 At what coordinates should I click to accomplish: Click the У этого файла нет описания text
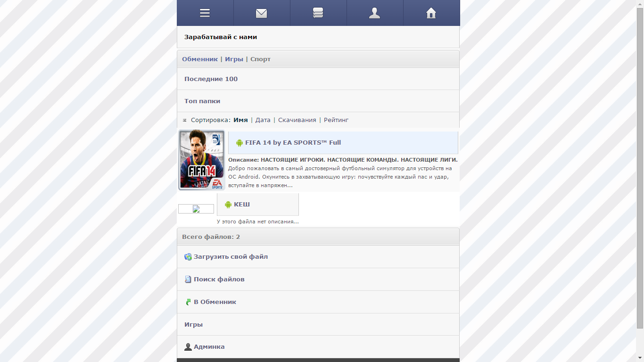[258, 222]
